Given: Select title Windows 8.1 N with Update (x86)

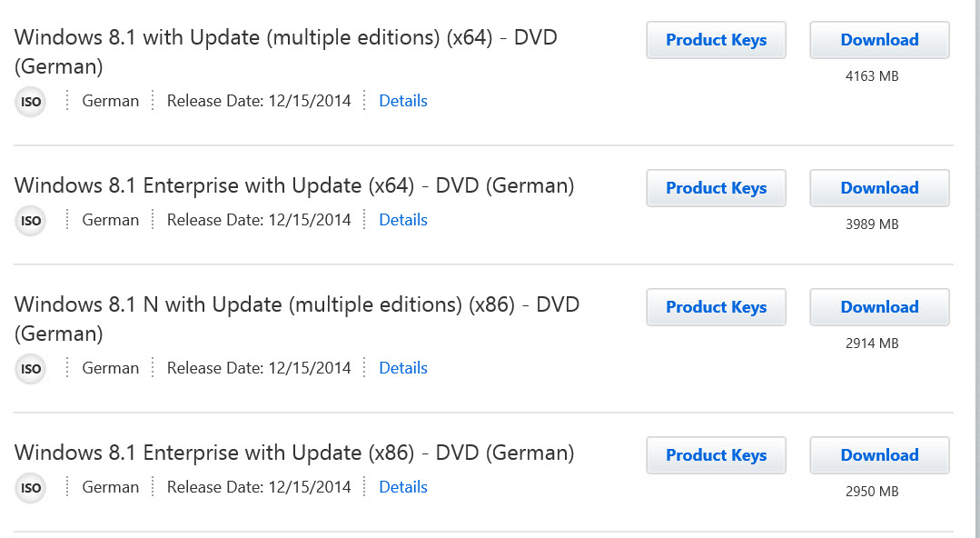Looking at the screenshot, I should point(297,319).
